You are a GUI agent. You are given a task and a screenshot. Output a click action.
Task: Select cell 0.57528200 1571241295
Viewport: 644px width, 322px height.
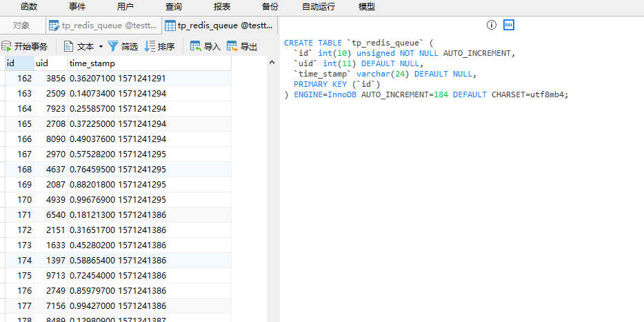tap(150, 154)
